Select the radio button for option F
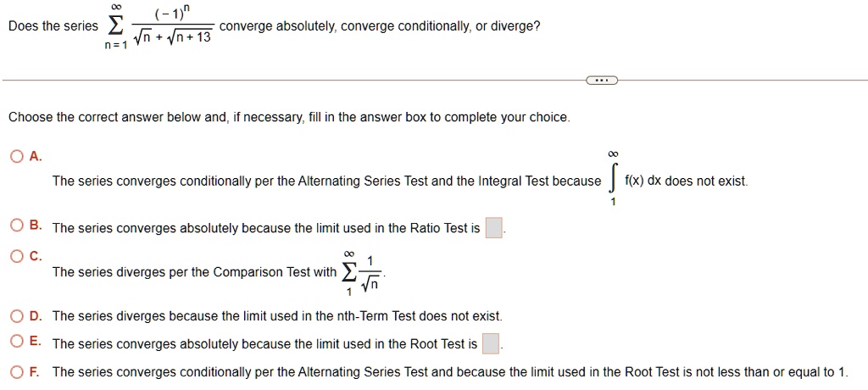This screenshot has height=390, width=868. click(17, 371)
